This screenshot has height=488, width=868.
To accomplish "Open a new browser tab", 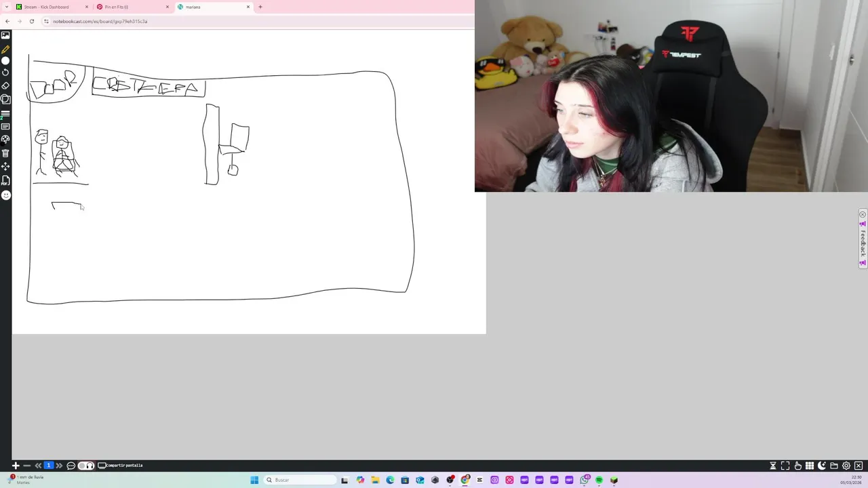I will [x=260, y=7].
